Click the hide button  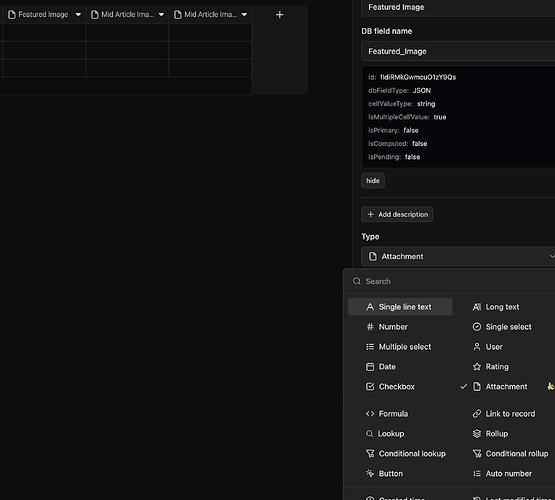(x=373, y=180)
